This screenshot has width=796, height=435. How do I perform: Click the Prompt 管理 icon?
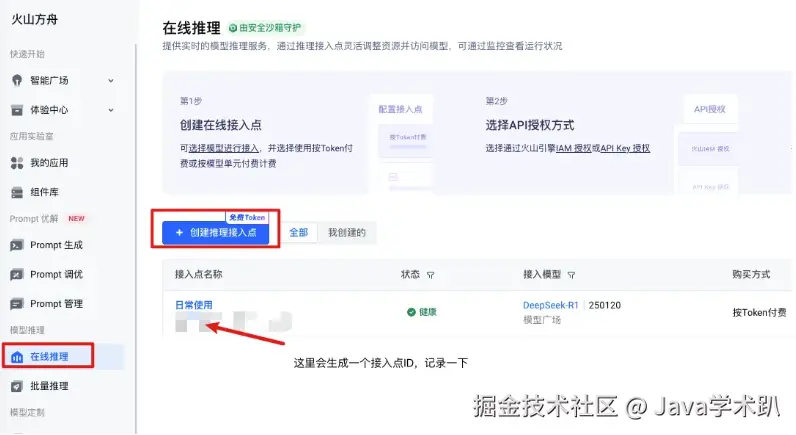pyautogui.click(x=17, y=304)
